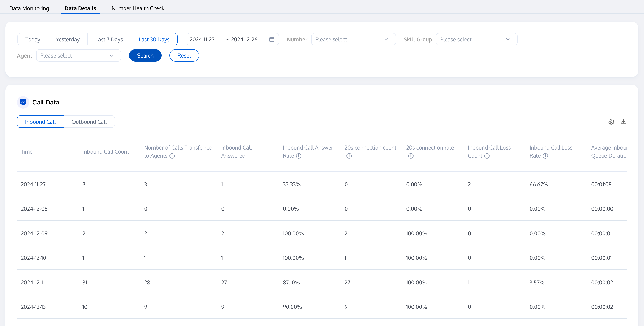Open the Number Health Check tab
The height and width of the screenshot is (326, 644).
(x=138, y=8)
